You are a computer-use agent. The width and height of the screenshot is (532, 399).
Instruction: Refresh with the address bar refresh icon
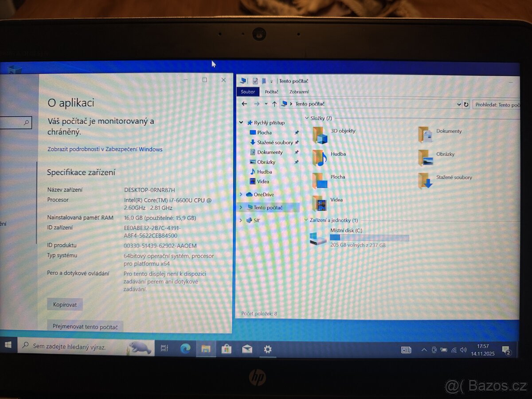click(467, 104)
